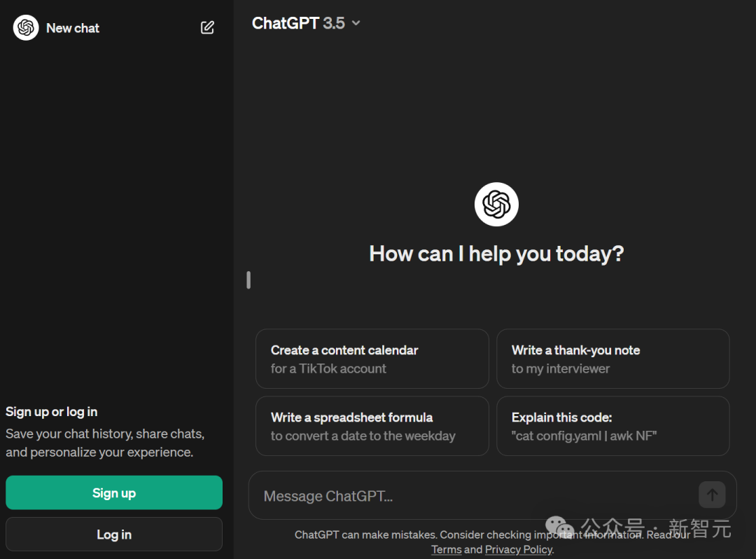This screenshot has height=559, width=756.
Task: Click the OpenAI logo beside New chat
Action: tap(26, 27)
